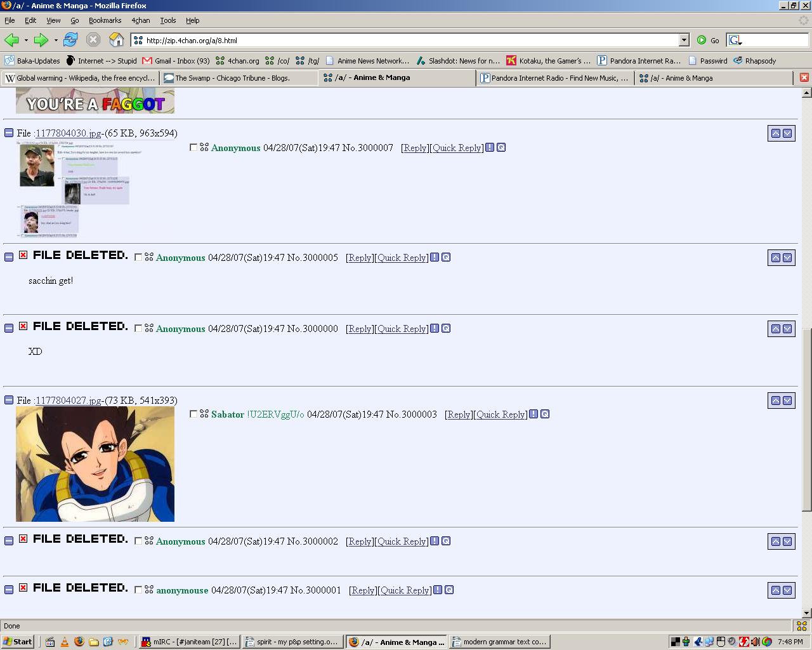This screenshot has width=812, height=650.
Task: Expand the URL bar history dropdown
Action: [x=684, y=40]
